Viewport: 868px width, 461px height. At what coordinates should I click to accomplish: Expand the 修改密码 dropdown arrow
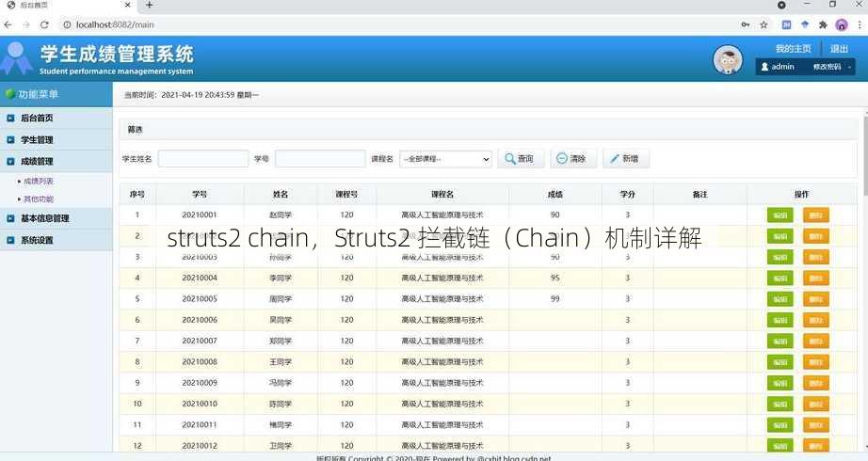pos(850,67)
